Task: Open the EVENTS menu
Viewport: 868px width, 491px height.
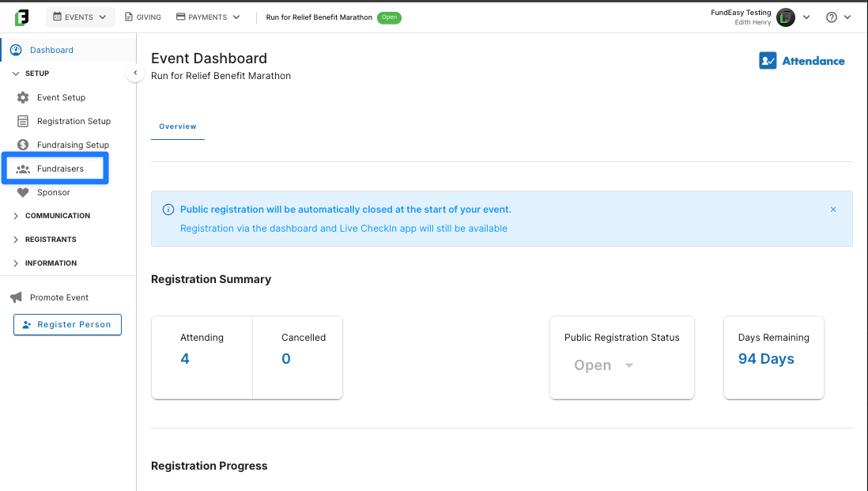Action: point(80,17)
